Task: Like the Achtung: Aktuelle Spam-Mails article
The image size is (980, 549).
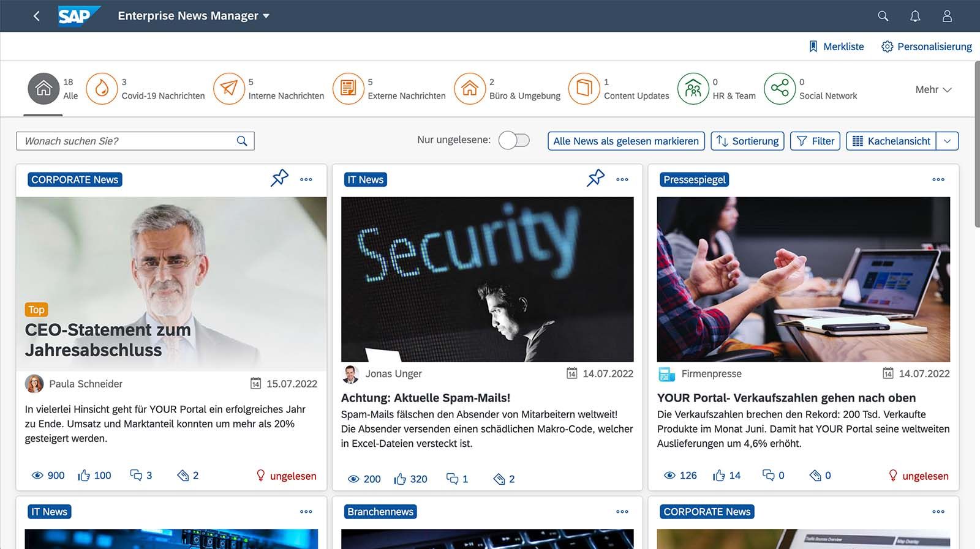Action: 400,479
